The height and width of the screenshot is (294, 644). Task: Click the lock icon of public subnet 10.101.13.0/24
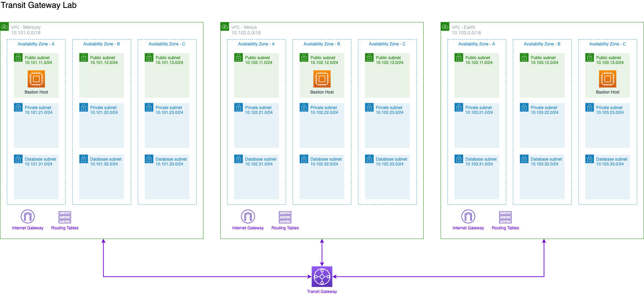click(149, 57)
